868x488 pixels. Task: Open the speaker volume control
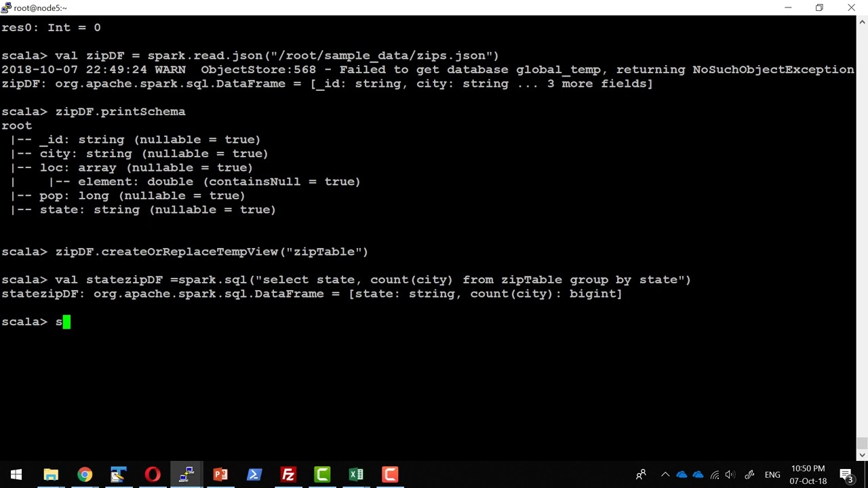(730, 474)
